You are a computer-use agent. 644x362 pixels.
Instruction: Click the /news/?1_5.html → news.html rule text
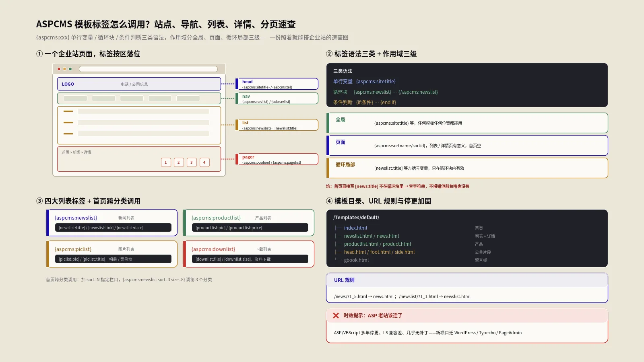click(x=402, y=296)
